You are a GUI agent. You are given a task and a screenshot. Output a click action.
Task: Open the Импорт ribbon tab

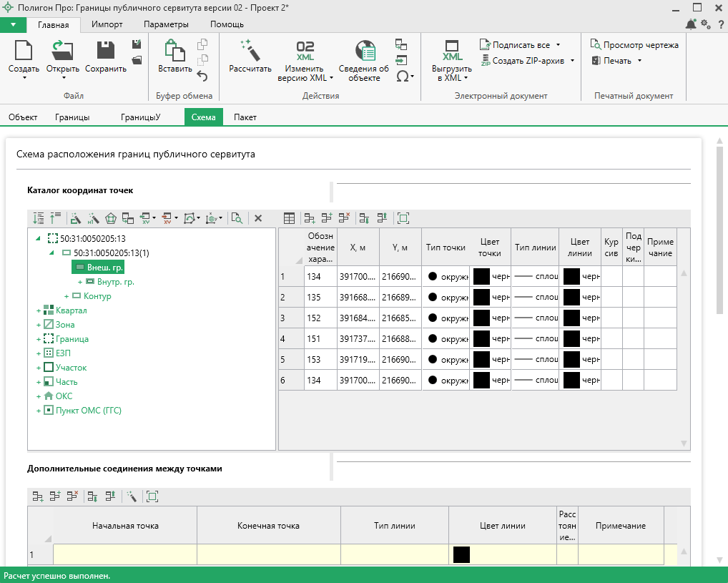click(107, 24)
